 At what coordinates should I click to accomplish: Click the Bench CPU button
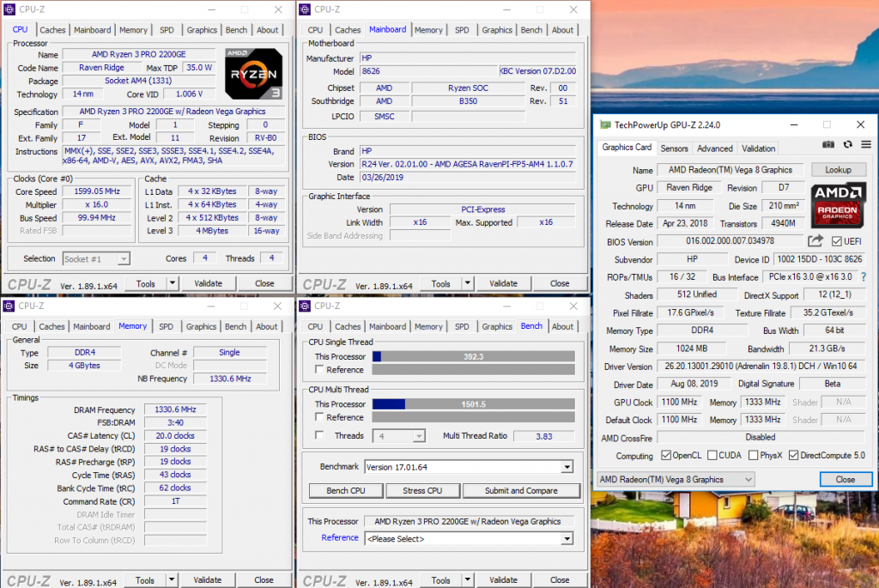click(x=346, y=490)
